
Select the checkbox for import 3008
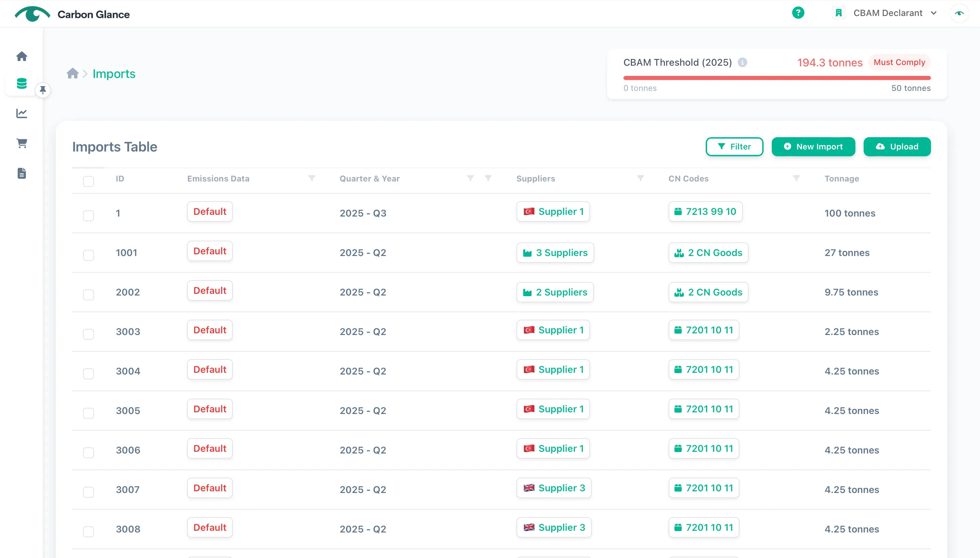point(88,531)
